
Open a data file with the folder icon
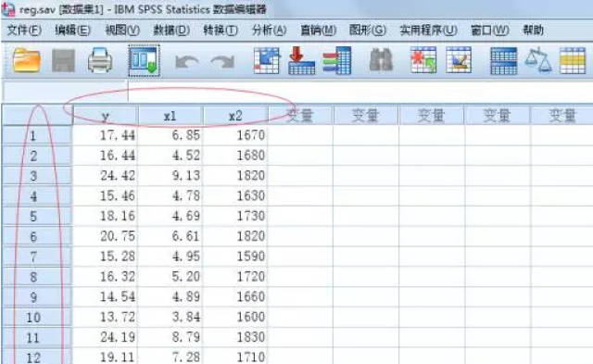[27, 60]
